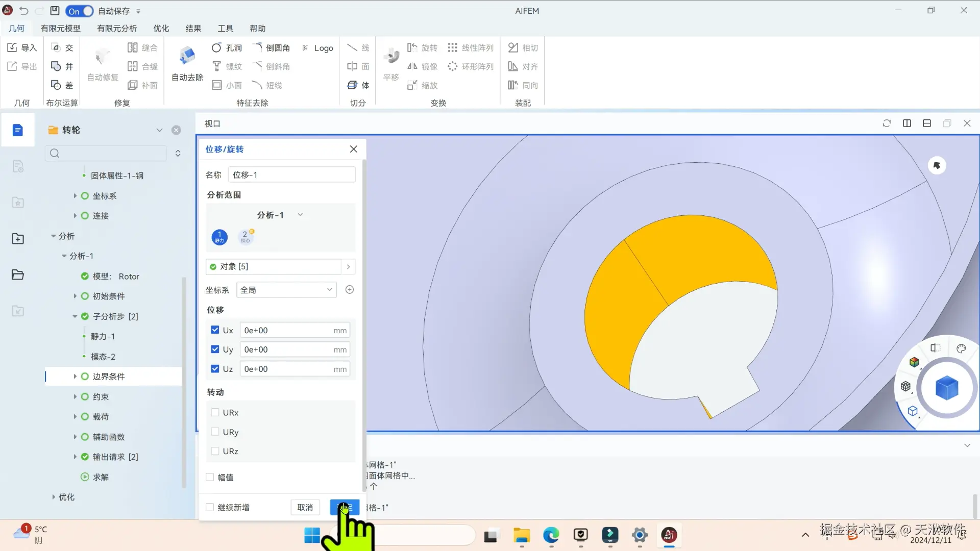The height and width of the screenshot is (551, 980).
Task: Click the 孔洞 hole removal tool
Action: coord(227,48)
